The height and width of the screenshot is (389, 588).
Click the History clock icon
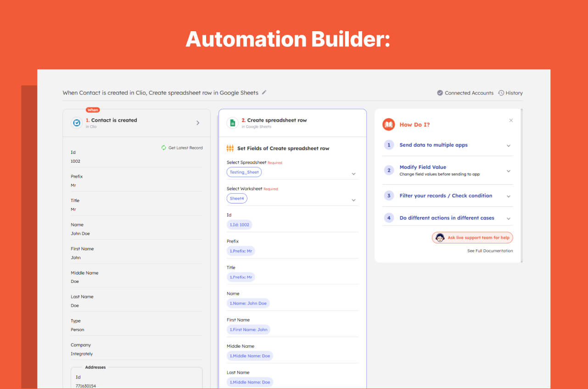(x=501, y=93)
